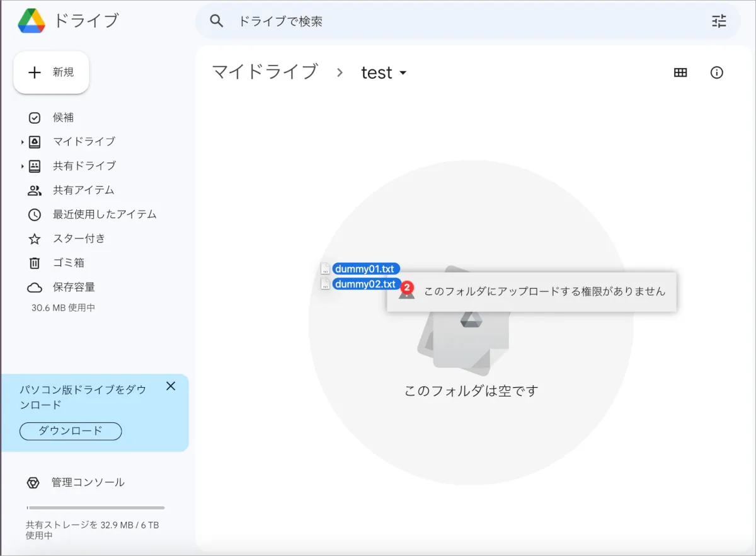This screenshot has width=756, height=556.
Task: Click the Google Drive logo
Action: pos(31,21)
